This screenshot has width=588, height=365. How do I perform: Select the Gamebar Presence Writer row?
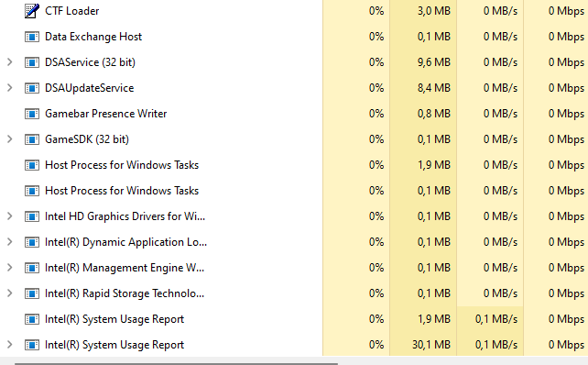294,114
